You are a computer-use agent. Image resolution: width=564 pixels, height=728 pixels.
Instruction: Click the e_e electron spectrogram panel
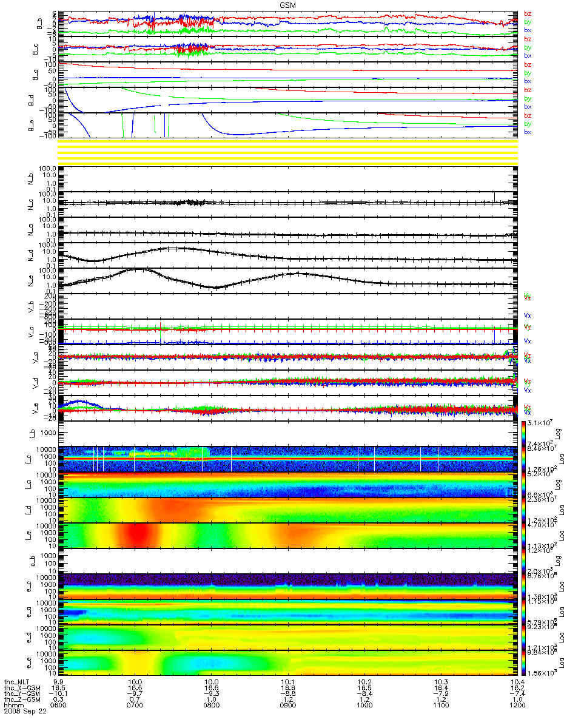click(x=288, y=662)
